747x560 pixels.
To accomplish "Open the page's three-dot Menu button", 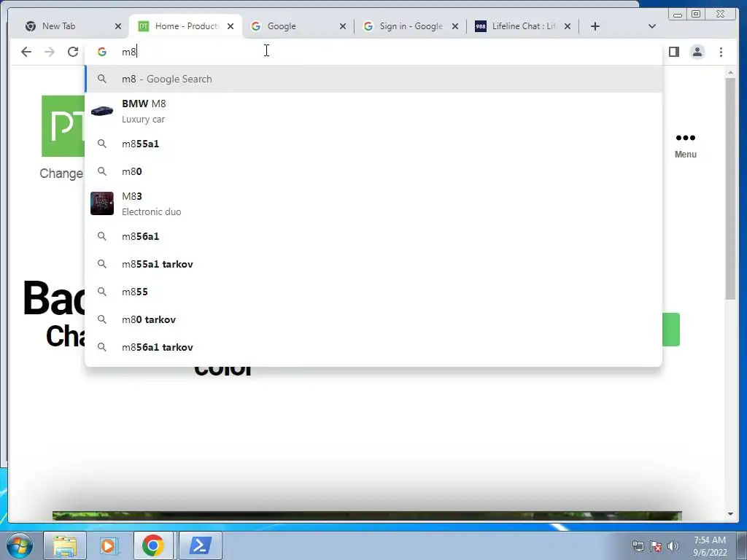I will coord(686,145).
